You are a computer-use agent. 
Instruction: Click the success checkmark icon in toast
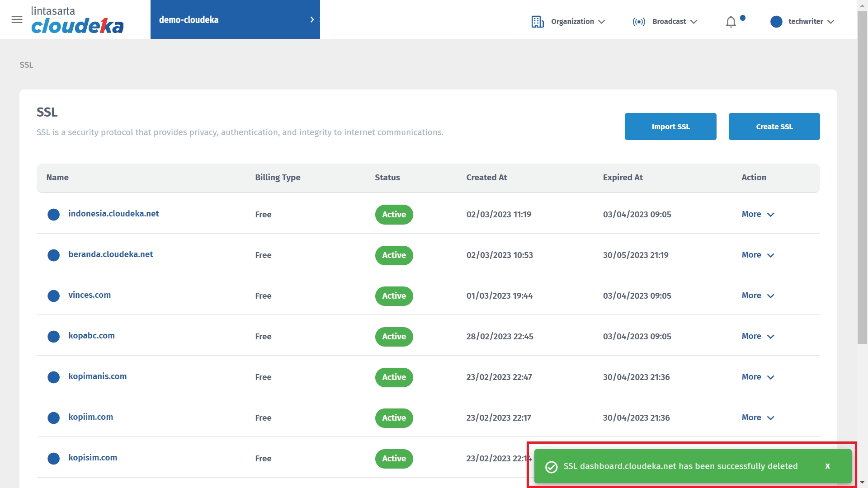point(551,467)
